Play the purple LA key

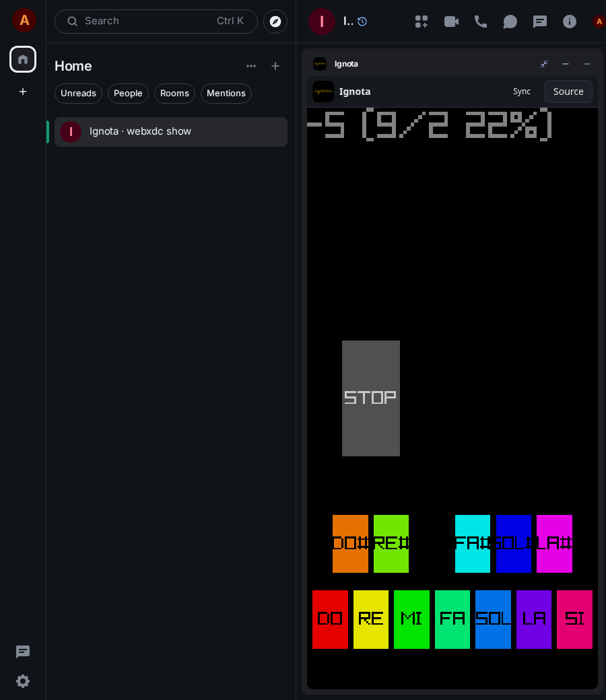(x=534, y=619)
